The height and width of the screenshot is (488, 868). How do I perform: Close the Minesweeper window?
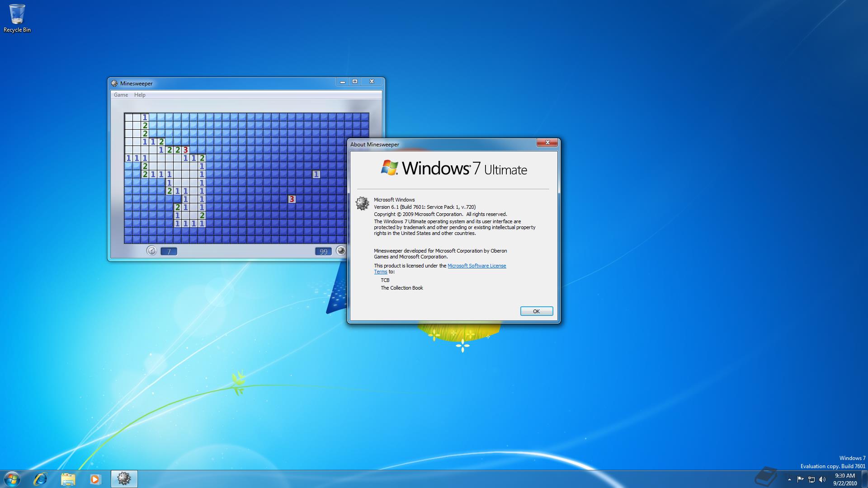click(372, 82)
